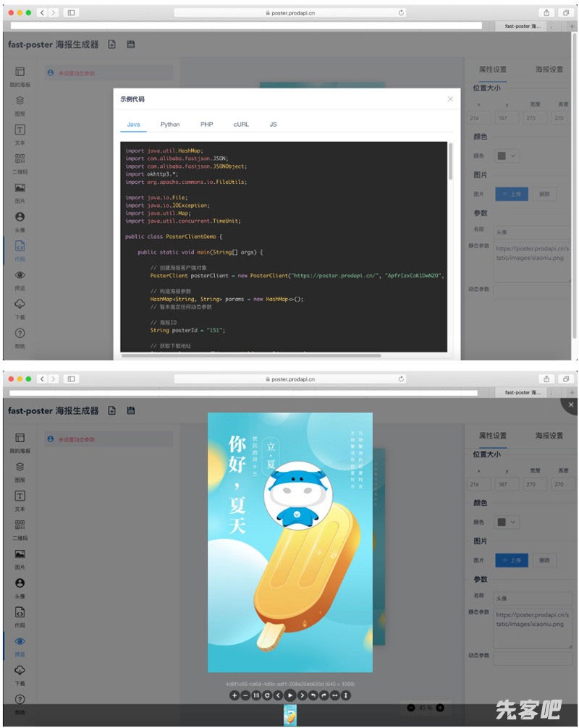This screenshot has width=579, height=728.
Task: Play the slideshow in the image viewer
Action: click(x=289, y=695)
